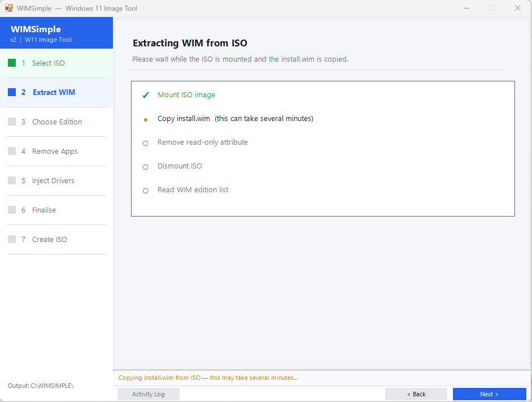The height and width of the screenshot is (402, 532).
Task: Click the blue square beside Extract WIM
Action: (x=12, y=92)
